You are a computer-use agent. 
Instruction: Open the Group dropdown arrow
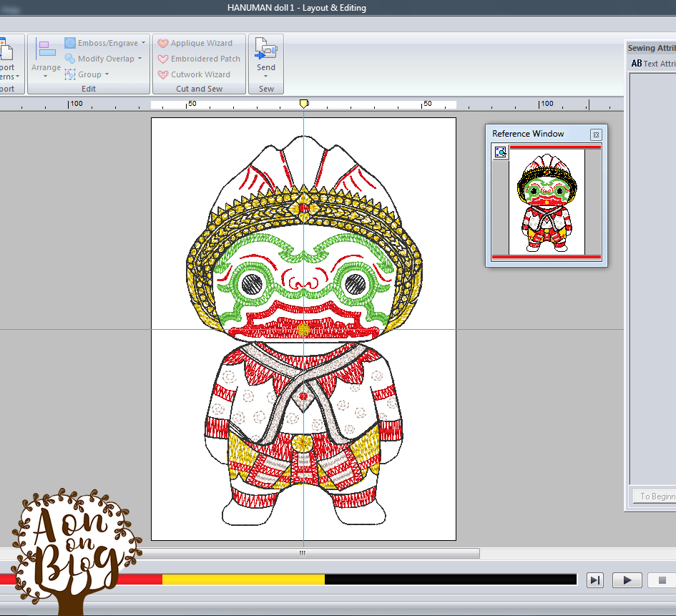click(107, 74)
